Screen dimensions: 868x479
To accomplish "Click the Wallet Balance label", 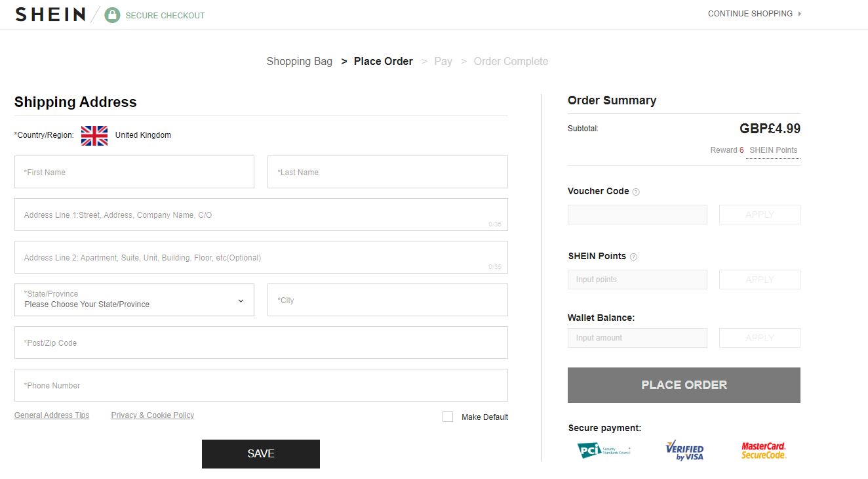I will pos(601,318).
